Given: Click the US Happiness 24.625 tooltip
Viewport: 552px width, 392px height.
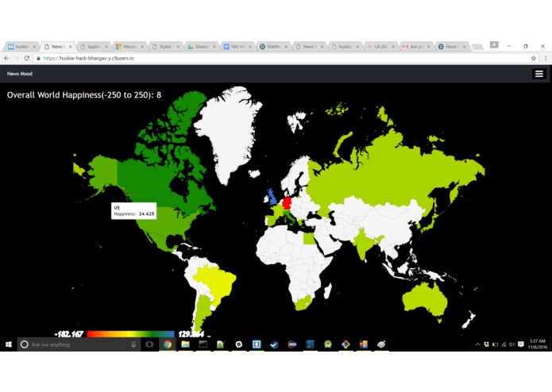Looking at the screenshot, I should (133, 211).
